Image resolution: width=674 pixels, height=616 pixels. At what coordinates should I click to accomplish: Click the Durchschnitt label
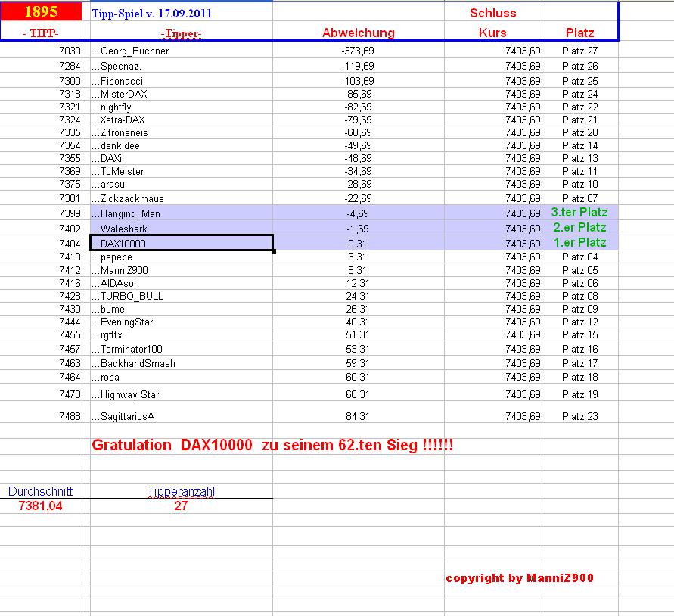40,491
